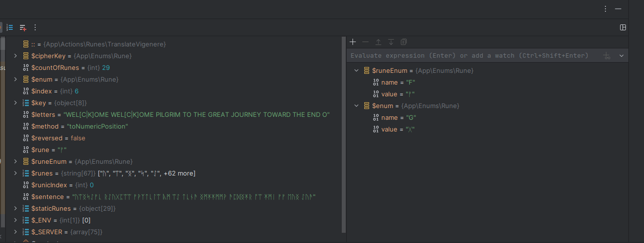The height and width of the screenshot is (243, 644).
Task: Expand the $cipherKey variable node
Action: tap(16, 56)
